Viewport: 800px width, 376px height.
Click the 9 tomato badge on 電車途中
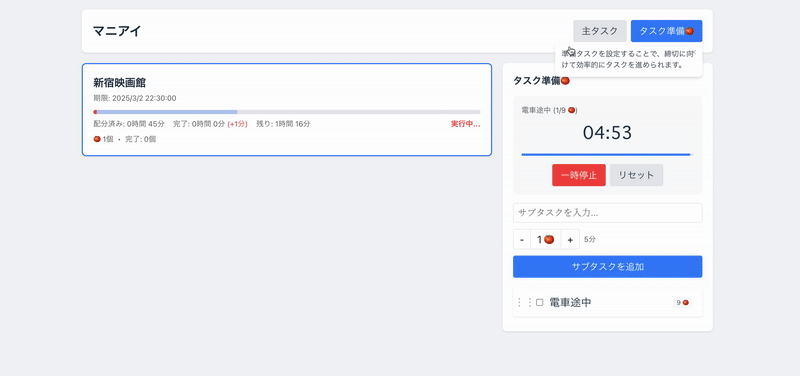pyautogui.click(x=683, y=303)
